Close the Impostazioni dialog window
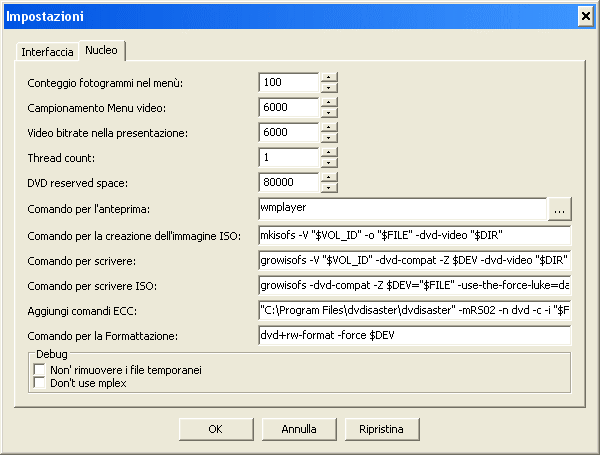Image resolution: width=600 pixels, height=455 pixels. (584, 17)
